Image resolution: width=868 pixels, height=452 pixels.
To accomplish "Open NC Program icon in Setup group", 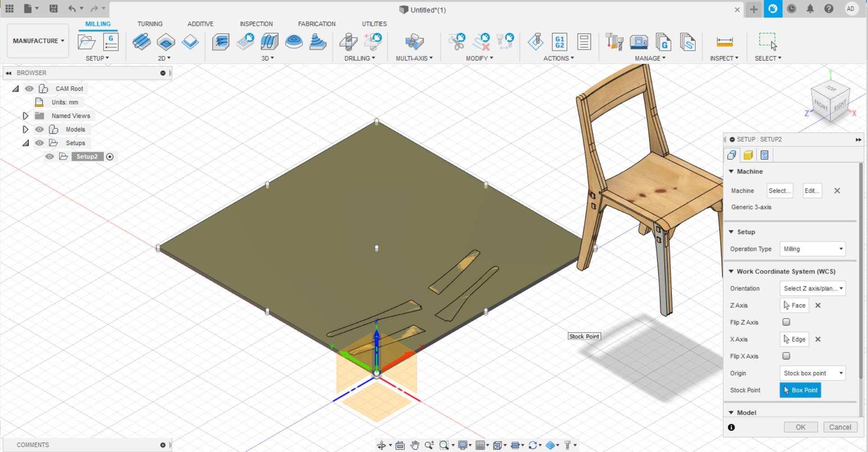I will coord(111,42).
